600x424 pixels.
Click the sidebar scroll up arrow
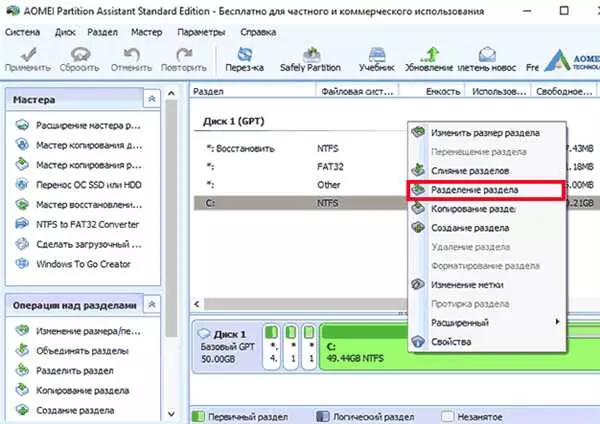[171, 93]
